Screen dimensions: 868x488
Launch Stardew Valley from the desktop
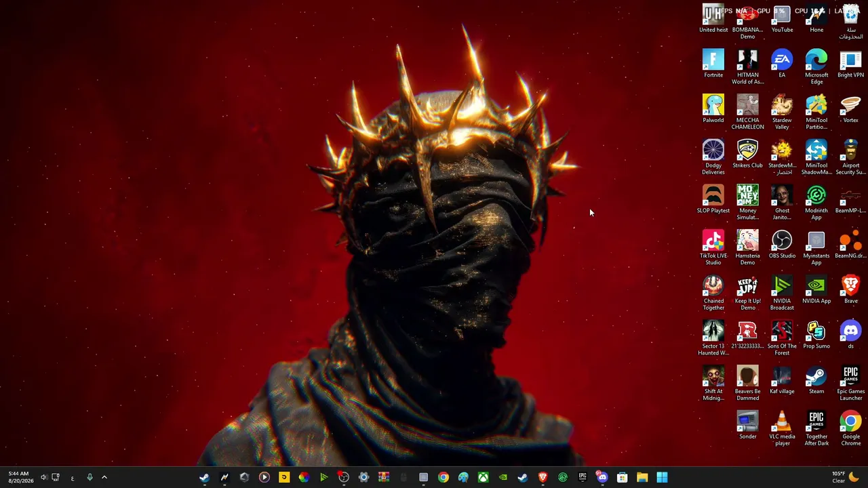pos(782,113)
